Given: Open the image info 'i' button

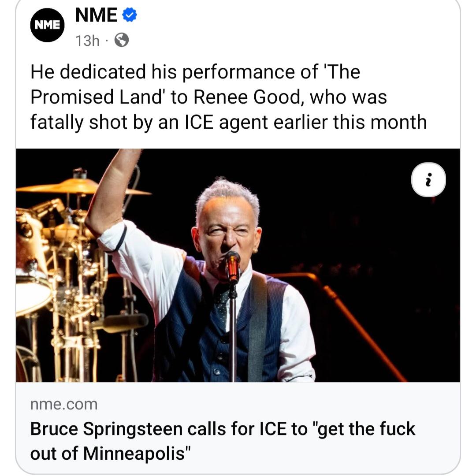Looking at the screenshot, I should coord(428,179).
